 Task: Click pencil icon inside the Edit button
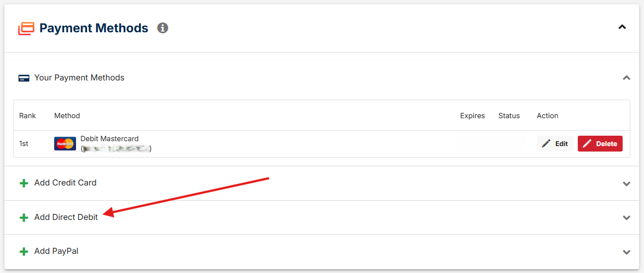[x=546, y=144]
